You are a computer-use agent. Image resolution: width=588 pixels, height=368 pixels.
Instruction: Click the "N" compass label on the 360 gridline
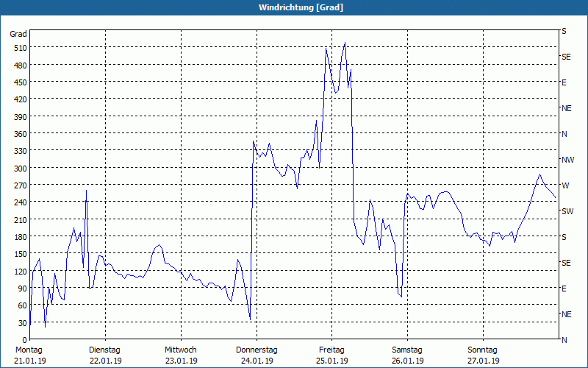pos(564,134)
